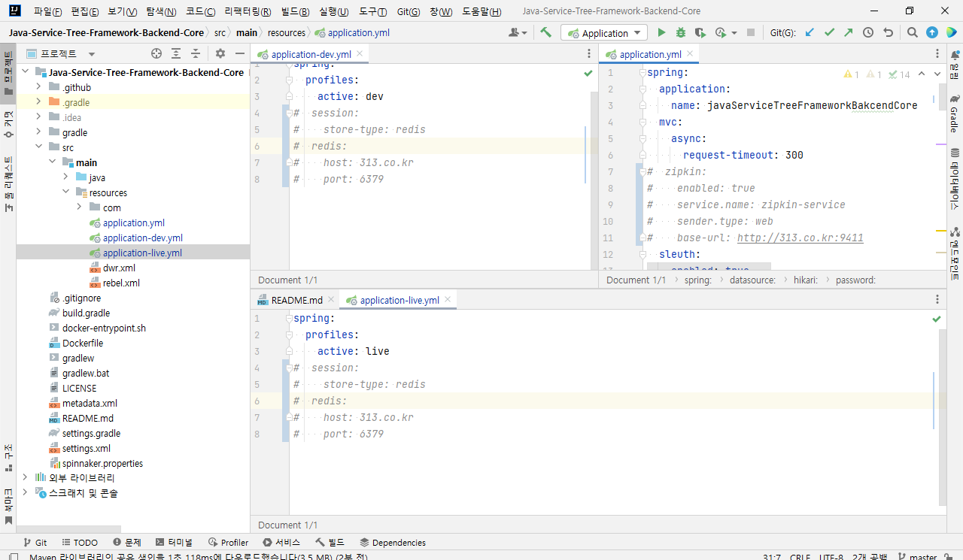Open the Gradle tool window

pyautogui.click(x=954, y=114)
